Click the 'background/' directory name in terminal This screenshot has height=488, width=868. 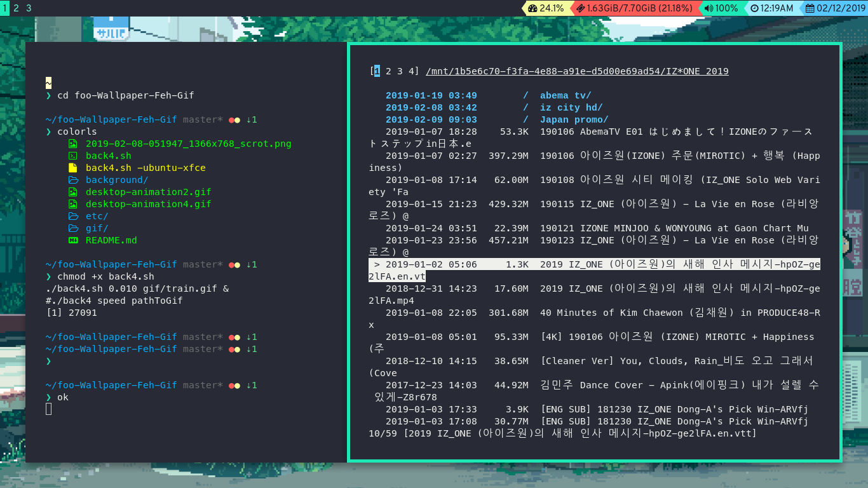117,180
